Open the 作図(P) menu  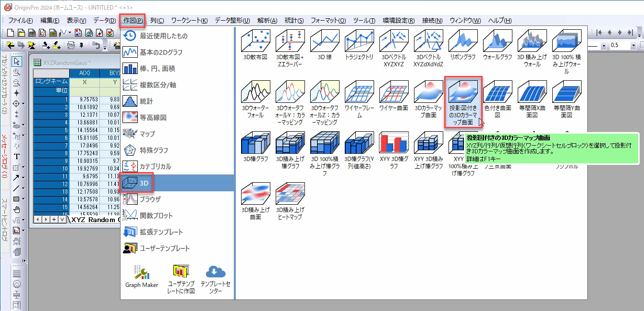133,20
